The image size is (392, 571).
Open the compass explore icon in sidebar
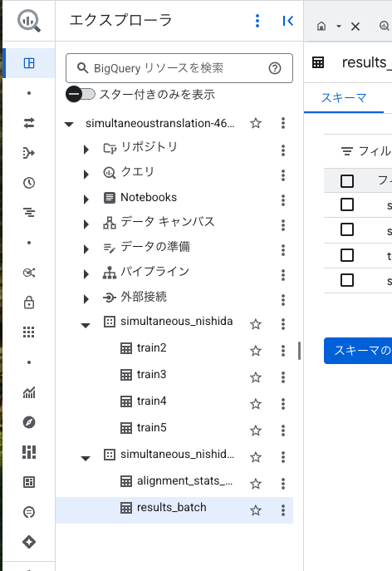[x=29, y=422]
